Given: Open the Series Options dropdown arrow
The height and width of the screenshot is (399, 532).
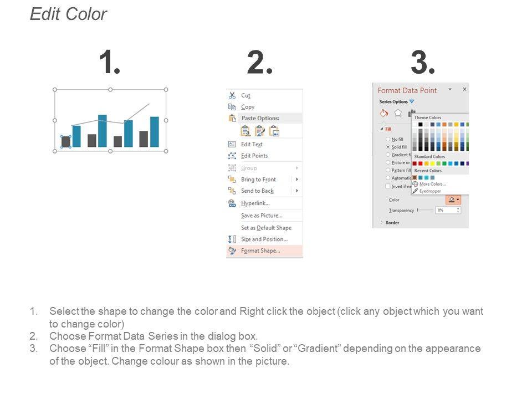Looking at the screenshot, I should coord(412,102).
